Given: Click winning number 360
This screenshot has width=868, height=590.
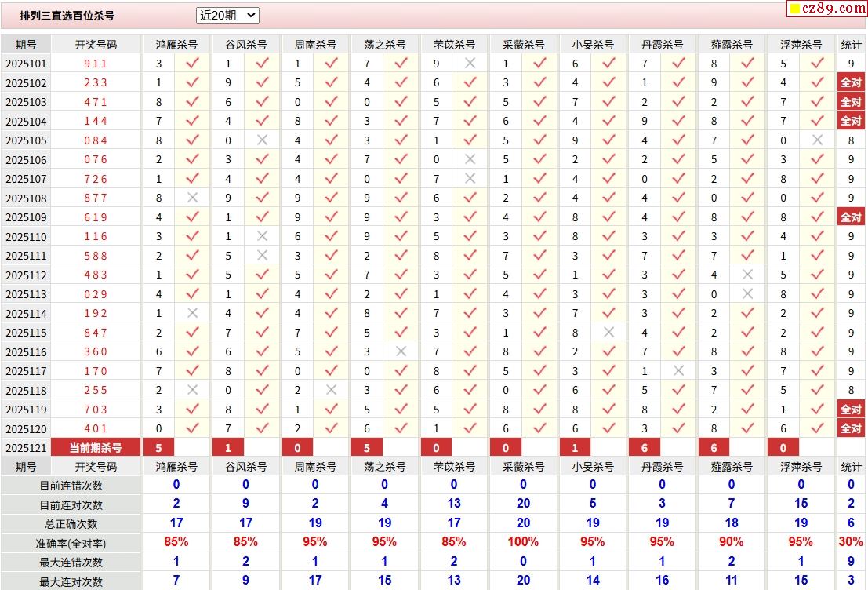Looking at the screenshot, I should pos(96,351).
